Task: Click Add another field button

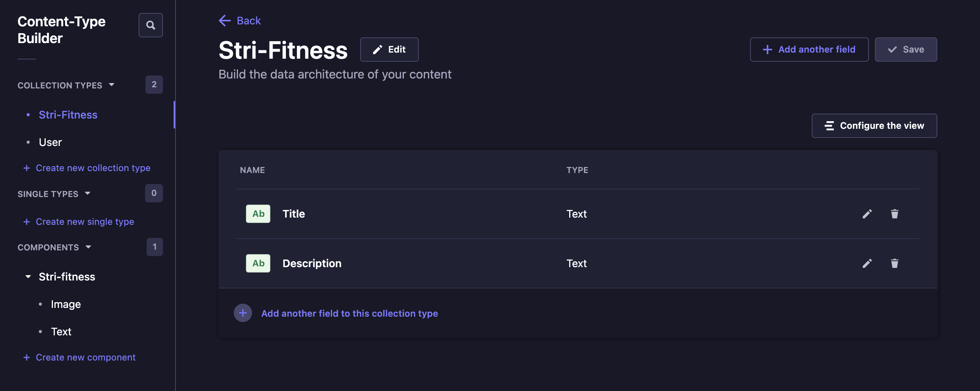Action: tap(809, 50)
